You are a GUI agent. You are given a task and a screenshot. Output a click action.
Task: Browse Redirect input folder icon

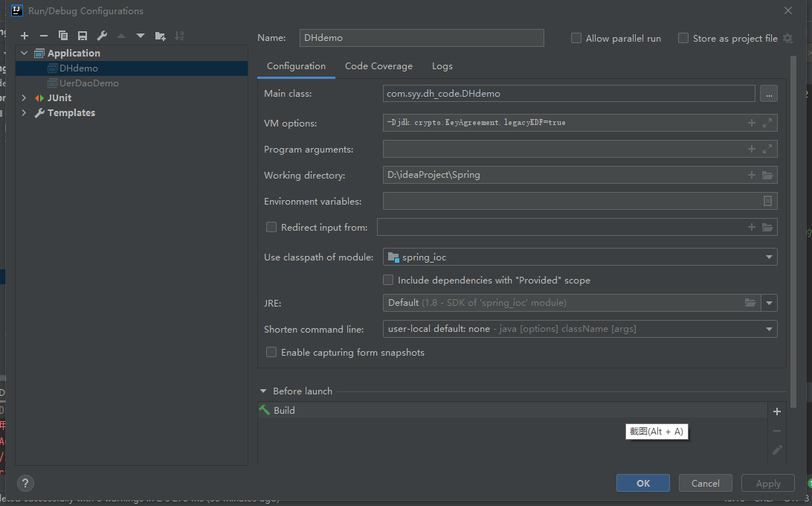[x=767, y=227]
